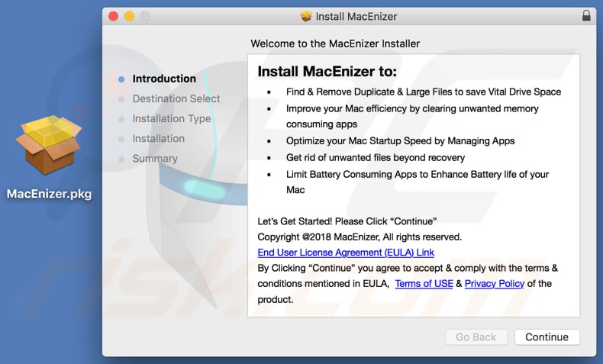This screenshot has height=364, width=603.
Task: Select the Summary step
Action: [155, 159]
